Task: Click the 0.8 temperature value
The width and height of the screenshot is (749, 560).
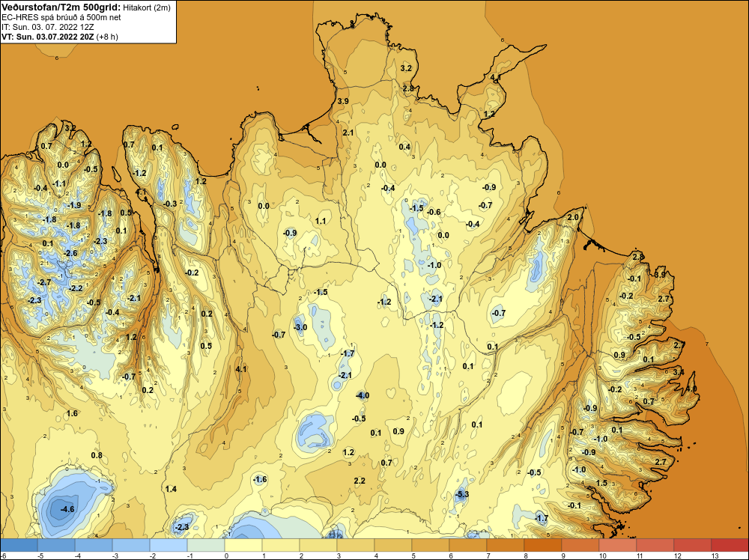Action: point(97,455)
